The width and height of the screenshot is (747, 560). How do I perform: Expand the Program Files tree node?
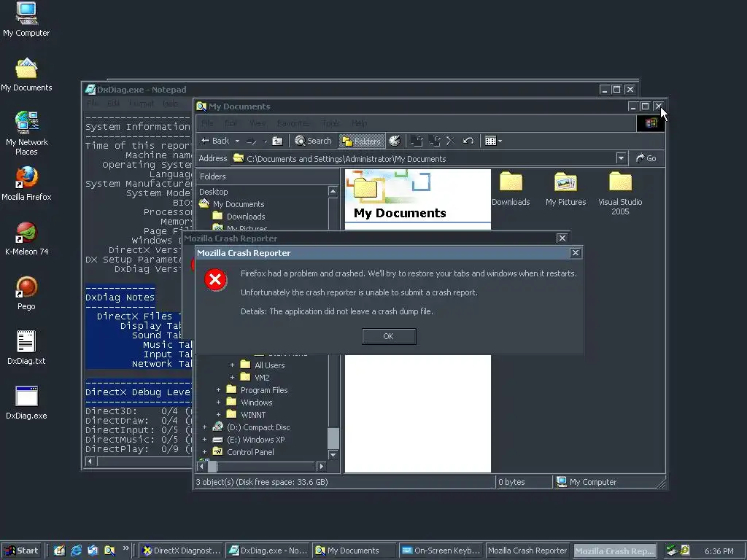(x=218, y=390)
